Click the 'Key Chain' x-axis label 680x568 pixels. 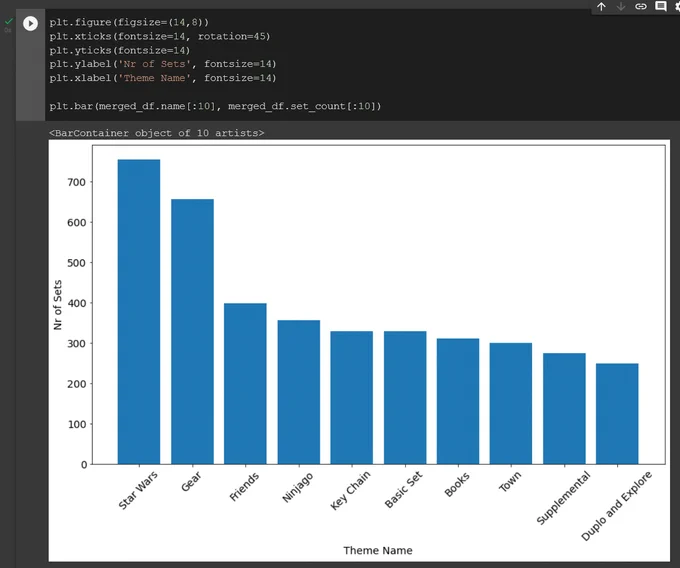(350, 490)
